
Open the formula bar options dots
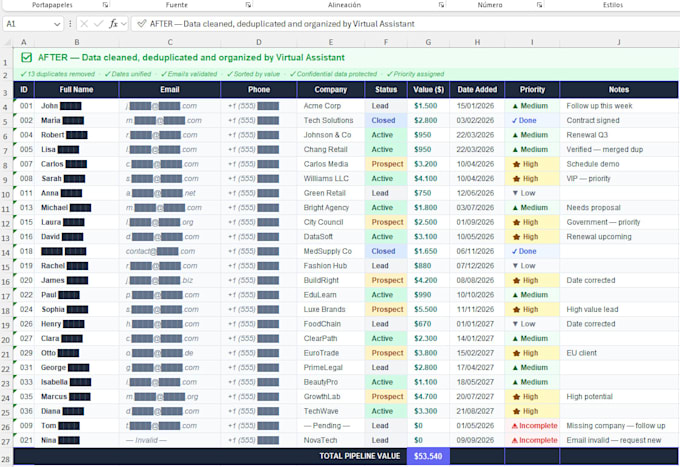point(70,24)
